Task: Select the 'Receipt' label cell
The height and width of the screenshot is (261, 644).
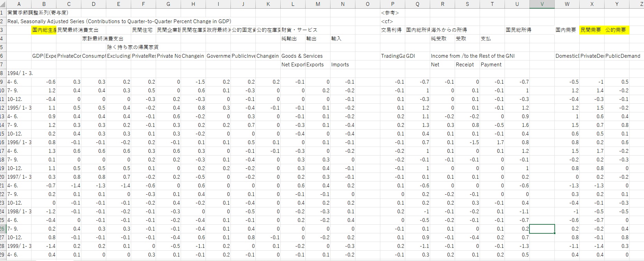Action: 465,65
